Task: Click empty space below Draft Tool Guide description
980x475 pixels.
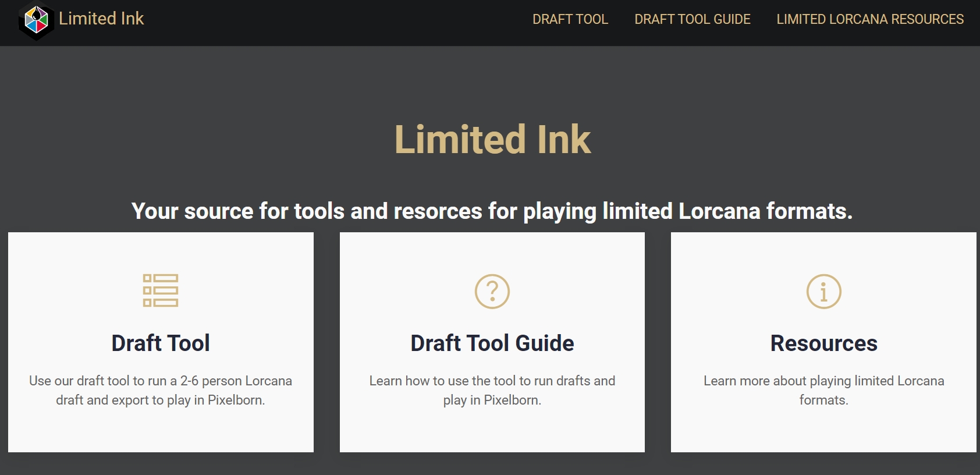Action: pos(492,431)
